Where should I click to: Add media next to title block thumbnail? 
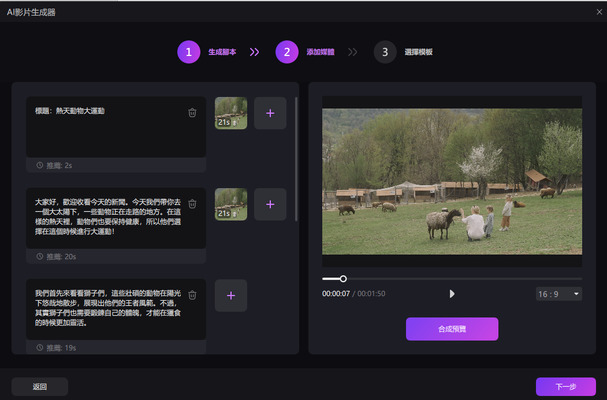[x=270, y=113]
